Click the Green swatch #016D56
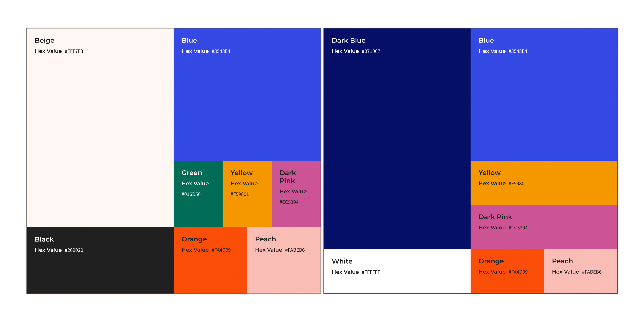 pyautogui.click(x=198, y=213)
